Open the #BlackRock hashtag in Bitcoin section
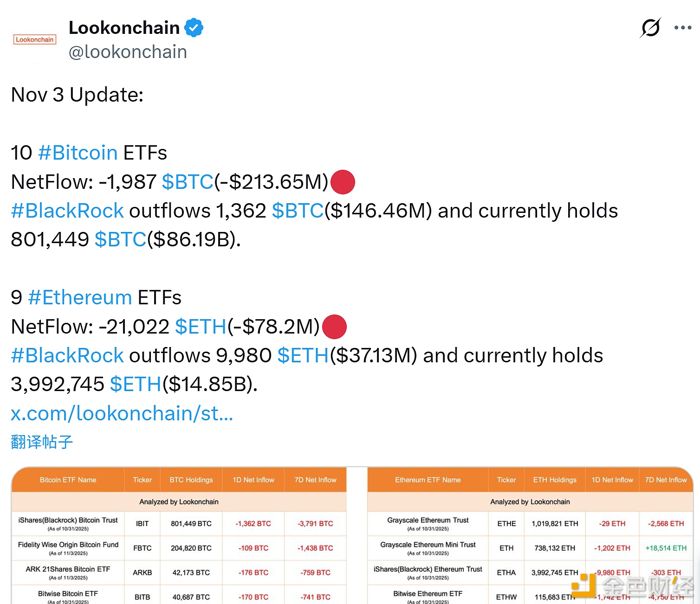Image resolution: width=700 pixels, height=604 pixels. (x=66, y=211)
